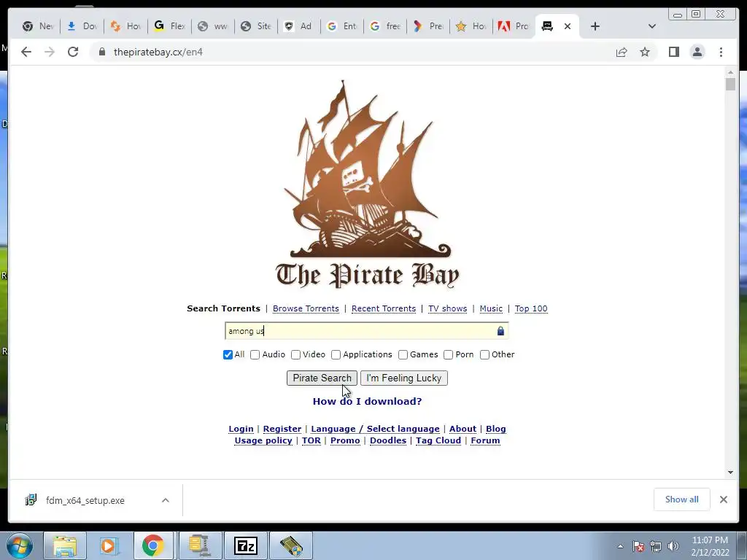
Task: Uncheck the All category checkbox
Action: 228,355
